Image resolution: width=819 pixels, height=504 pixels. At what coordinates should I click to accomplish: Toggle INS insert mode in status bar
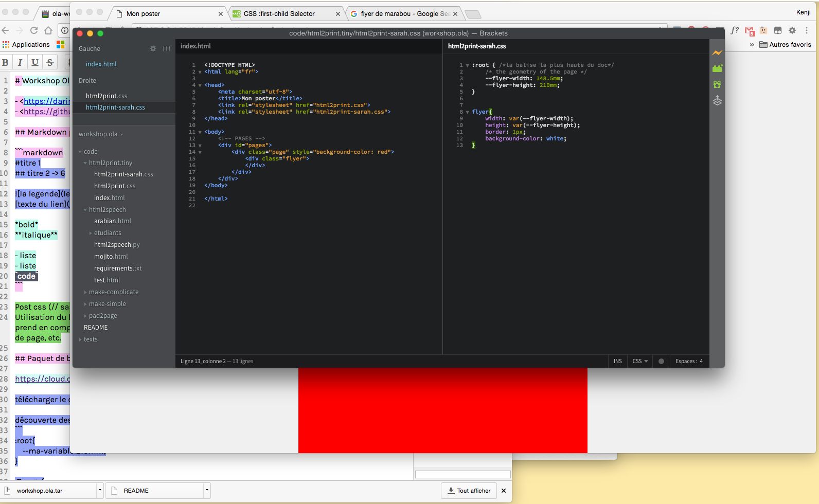coord(618,361)
